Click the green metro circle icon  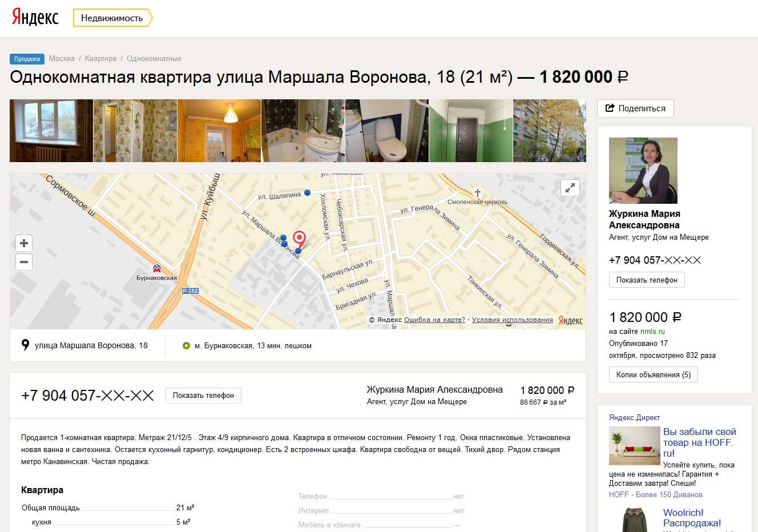click(x=186, y=345)
